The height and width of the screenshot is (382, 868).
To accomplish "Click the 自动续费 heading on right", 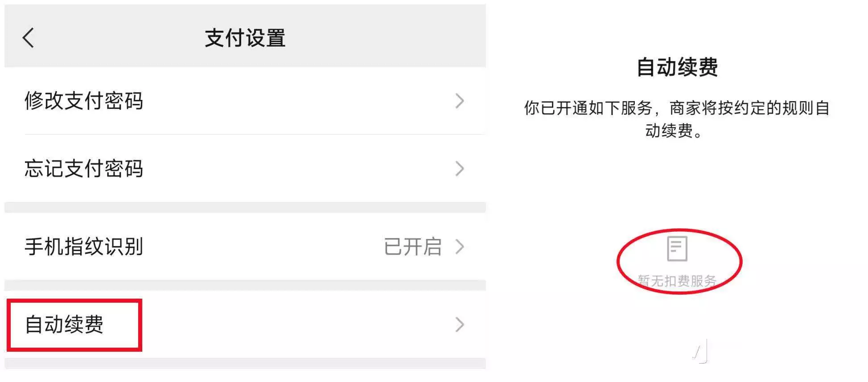I will [x=677, y=67].
